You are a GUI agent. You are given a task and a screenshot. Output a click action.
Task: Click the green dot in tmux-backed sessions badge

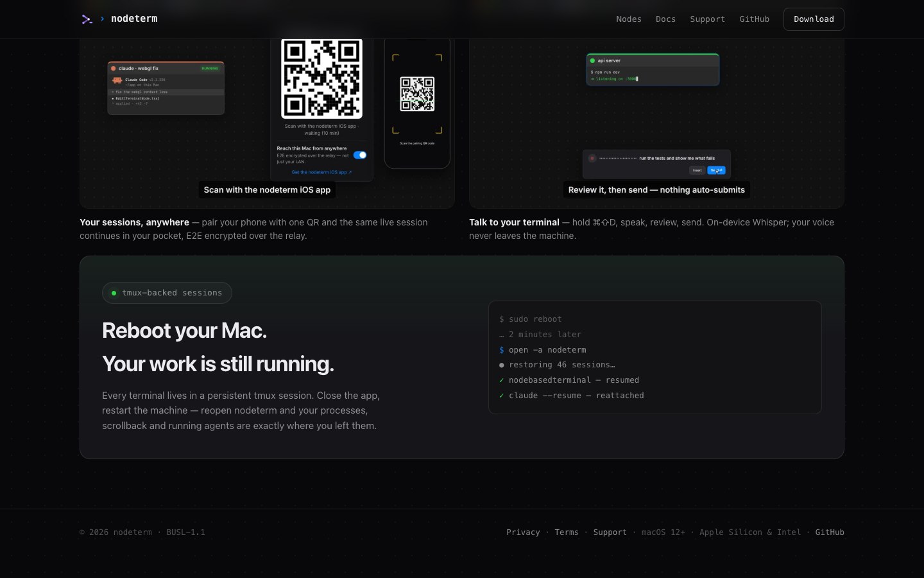[114, 293]
